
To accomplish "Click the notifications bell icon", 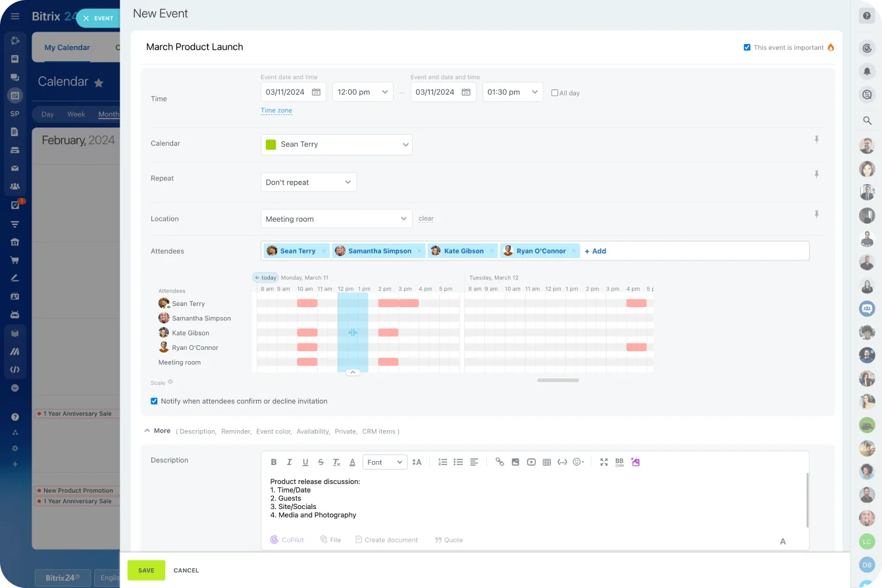I will coord(866,71).
